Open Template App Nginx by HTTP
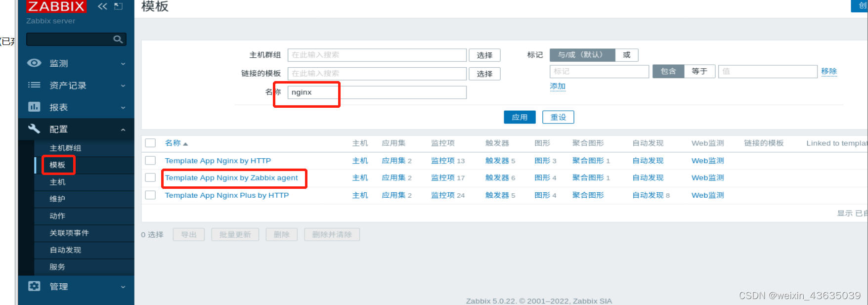This screenshot has height=305, width=868. click(x=218, y=161)
